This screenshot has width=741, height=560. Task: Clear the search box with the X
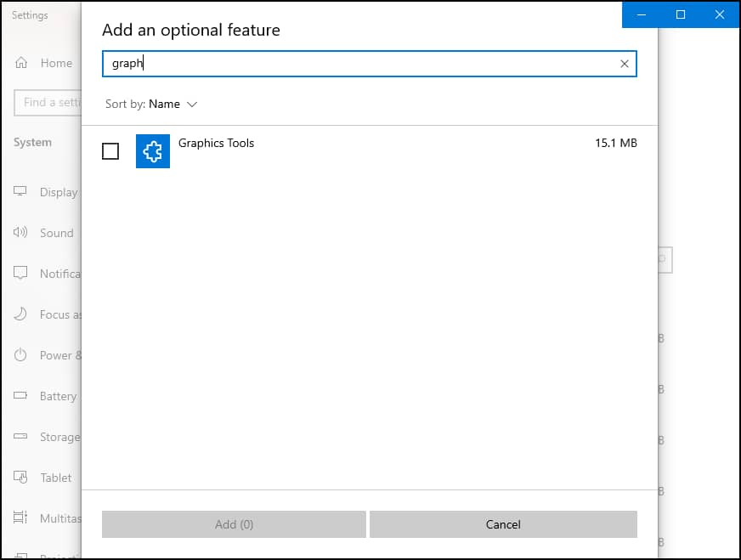(x=625, y=64)
